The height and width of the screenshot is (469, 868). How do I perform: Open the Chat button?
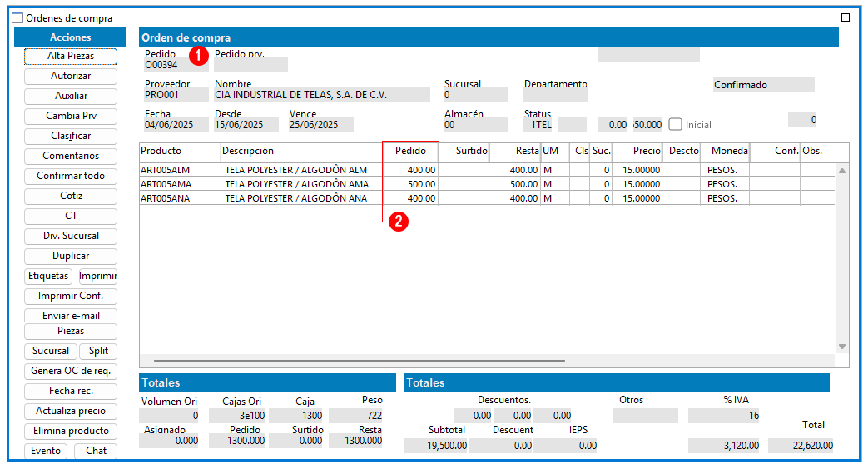(x=96, y=451)
